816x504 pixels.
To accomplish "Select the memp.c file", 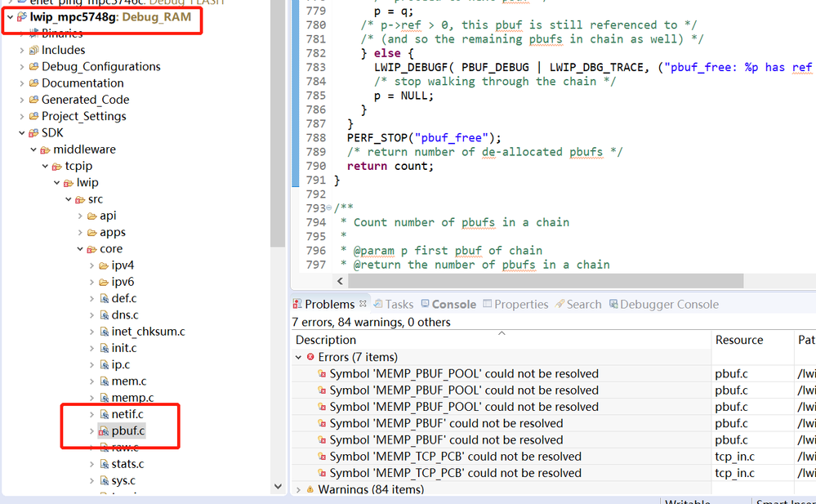I will point(132,398).
